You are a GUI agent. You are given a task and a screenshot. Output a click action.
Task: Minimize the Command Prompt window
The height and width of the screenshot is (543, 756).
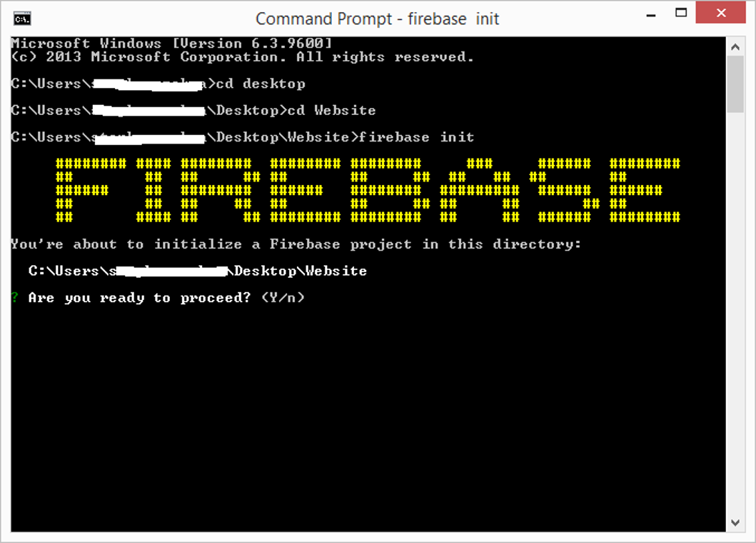651,14
